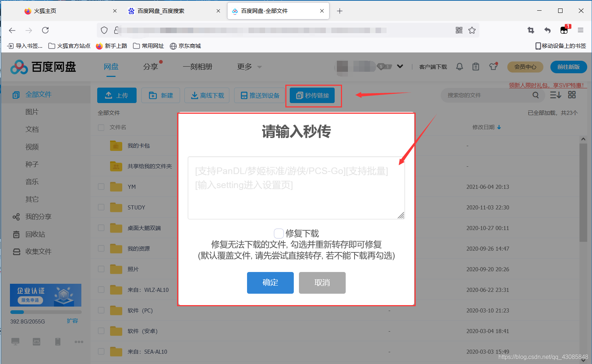Expand the 更多 dropdown menu

click(x=249, y=67)
